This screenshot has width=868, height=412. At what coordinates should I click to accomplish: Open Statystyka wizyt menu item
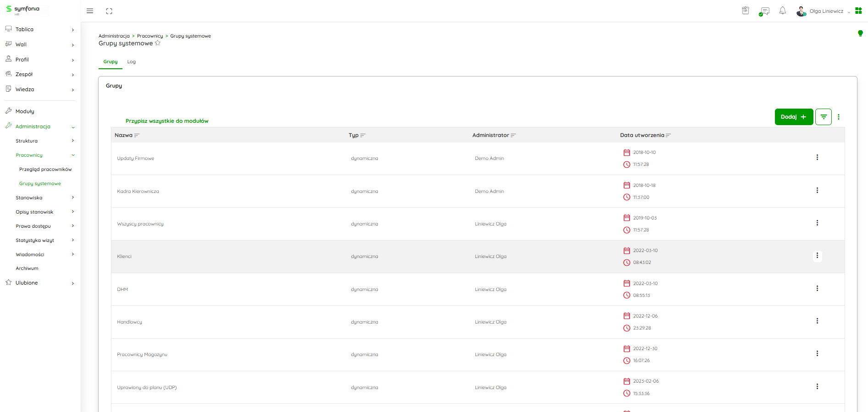click(35, 240)
